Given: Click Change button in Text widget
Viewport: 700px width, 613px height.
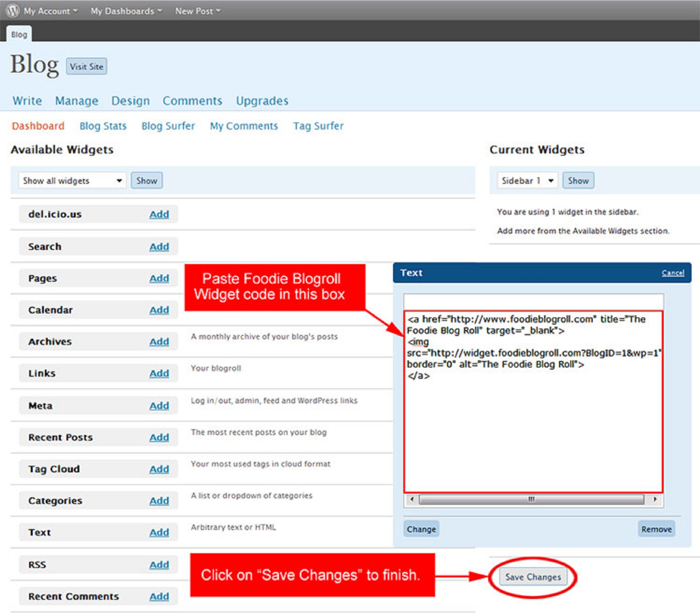Looking at the screenshot, I should 421,529.
